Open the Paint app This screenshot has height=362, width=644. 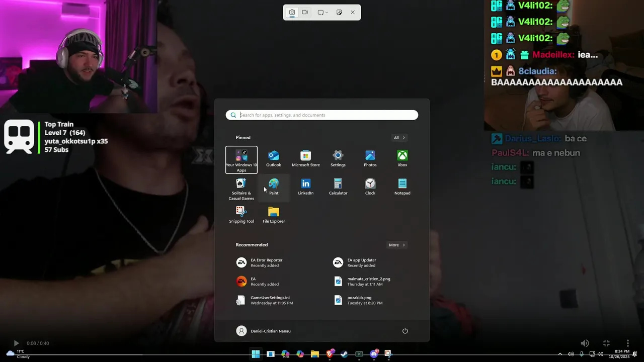coord(274,187)
